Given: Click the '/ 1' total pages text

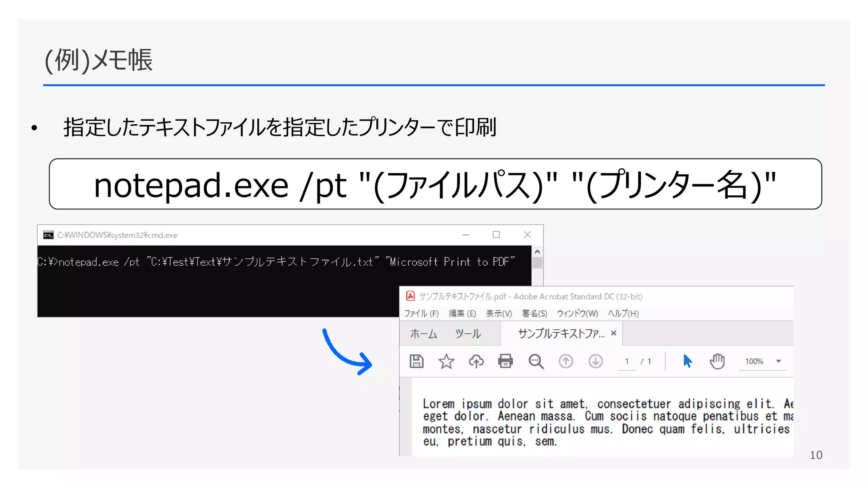Looking at the screenshot, I should click(646, 361).
